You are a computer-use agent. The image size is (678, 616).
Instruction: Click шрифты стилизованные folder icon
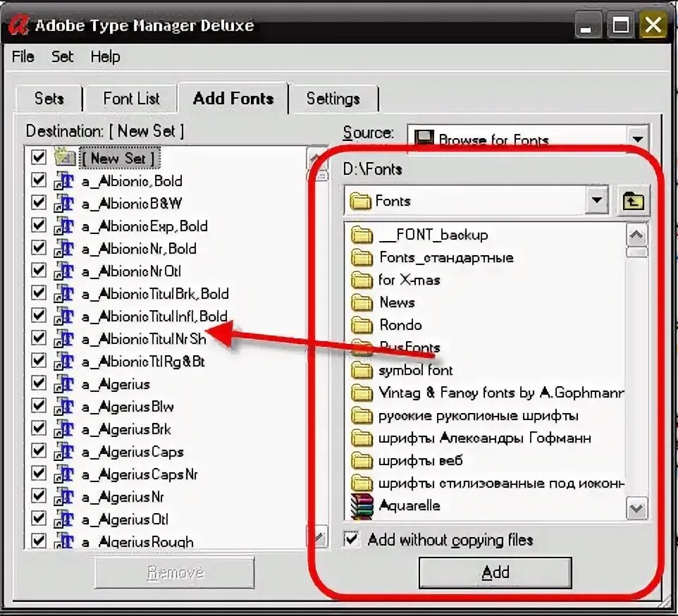click(362, 483)
